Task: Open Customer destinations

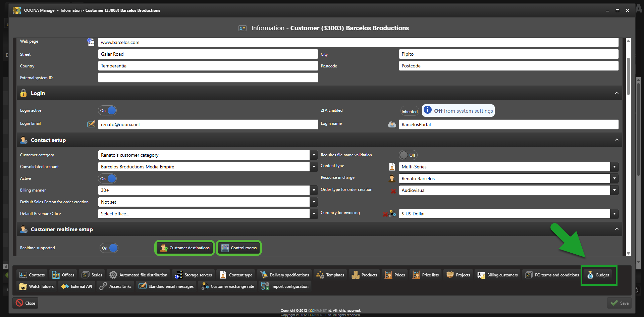Action: [184, 248]
